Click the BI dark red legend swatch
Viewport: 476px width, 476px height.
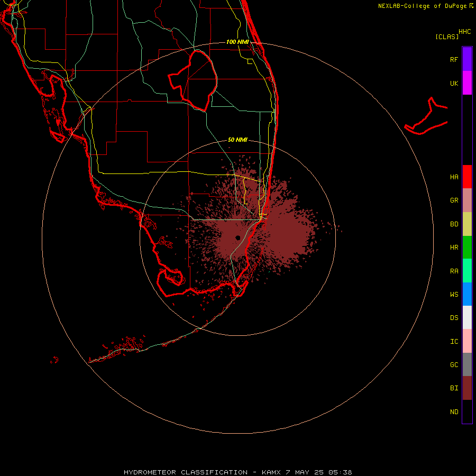pos(467,388)
